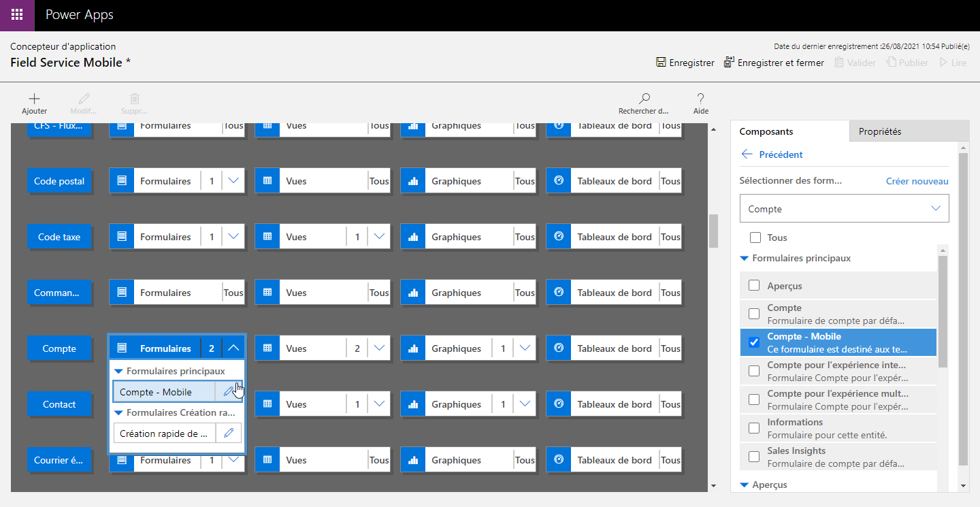Expand Compte Graphiques chevron
The image size is (980, 507).
pos(525,348)
